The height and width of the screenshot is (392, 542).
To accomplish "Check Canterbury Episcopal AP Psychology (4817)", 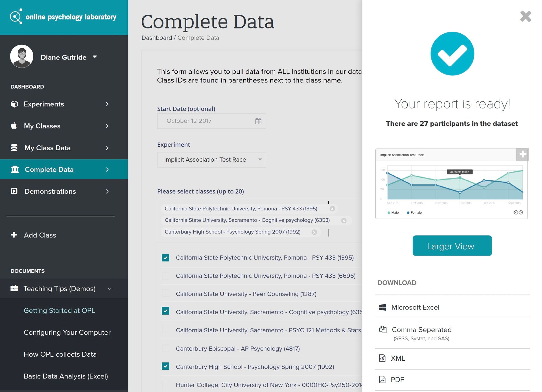I will pyautogui.click(x=166, y=349).
